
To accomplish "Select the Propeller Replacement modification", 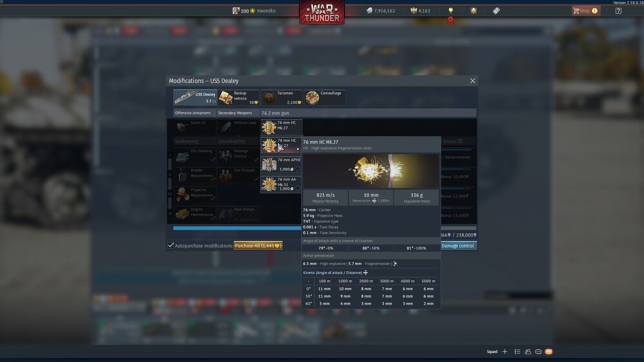I will point(195,195).
